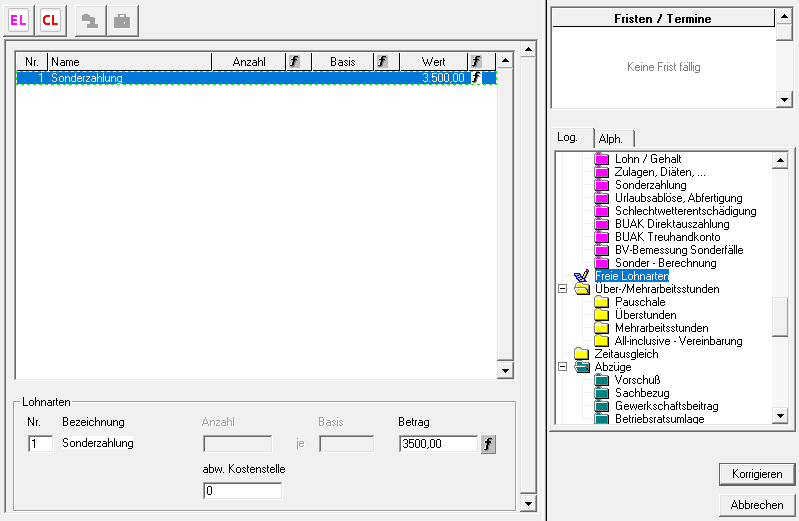
Task: Click the CL toolbar icon
Action: tap(50, 20)
